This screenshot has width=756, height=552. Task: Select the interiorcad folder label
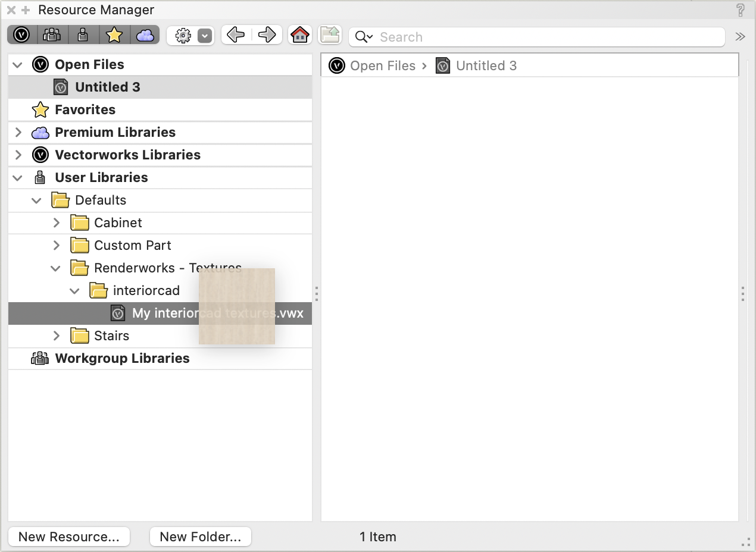pyautogui.click(x=146, y=290)
